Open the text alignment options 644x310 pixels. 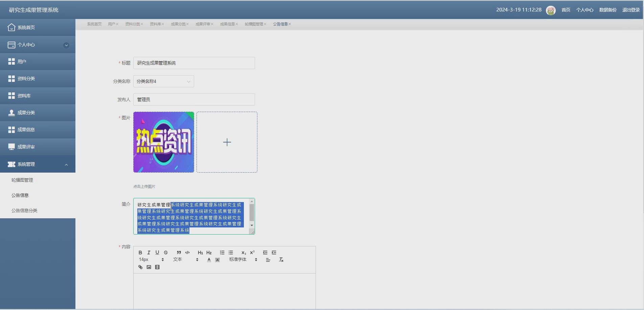tap(268, 260)
